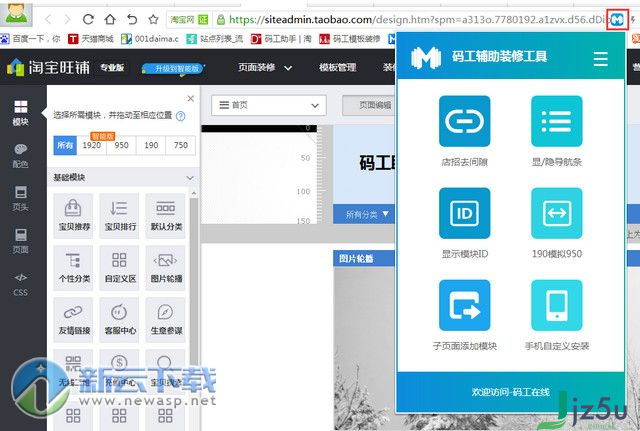Open the 首页 page dropdown
Viewport: 640px width, 431px height.
[269, 105]
